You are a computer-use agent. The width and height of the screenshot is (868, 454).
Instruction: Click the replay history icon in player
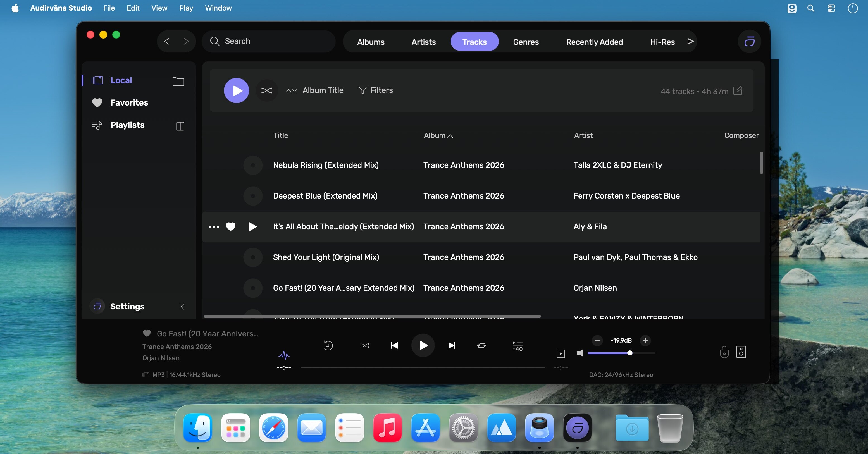(x=328, y=346)
